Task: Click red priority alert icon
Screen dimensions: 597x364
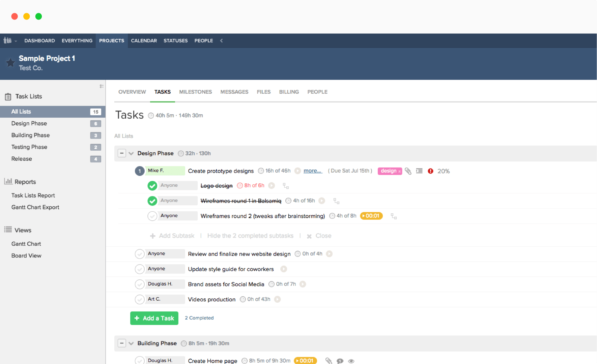Action: click(430, 171)
